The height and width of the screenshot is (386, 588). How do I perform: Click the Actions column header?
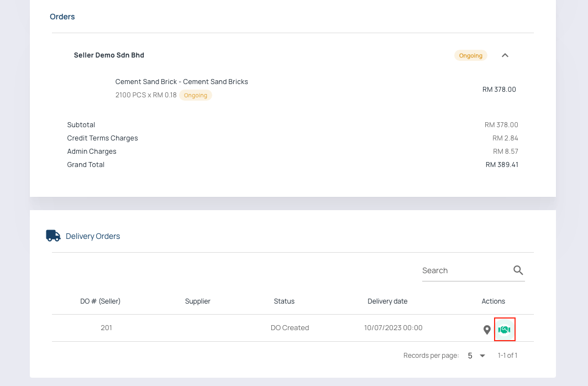click(x=493, y=301)
